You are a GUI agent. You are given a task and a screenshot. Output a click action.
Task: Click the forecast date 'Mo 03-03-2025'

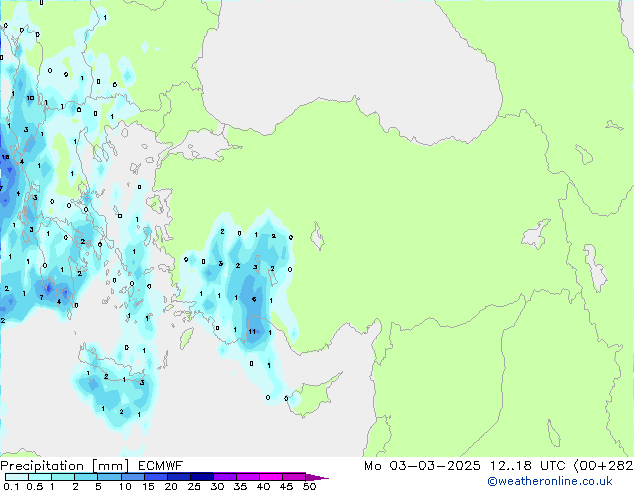423,466
